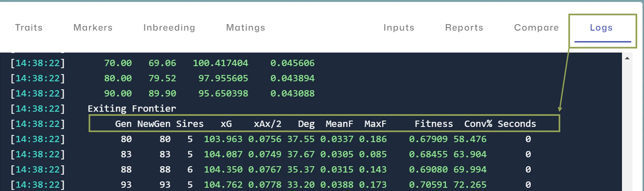Click the Fitness value 0.67909
The width and height of the screenshot is (644, 191).
point(428,139)
